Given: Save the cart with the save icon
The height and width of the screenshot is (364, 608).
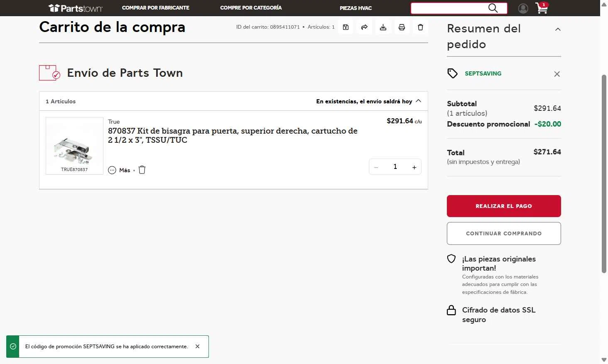Looking at the screenshot, I should click(346, 27).
